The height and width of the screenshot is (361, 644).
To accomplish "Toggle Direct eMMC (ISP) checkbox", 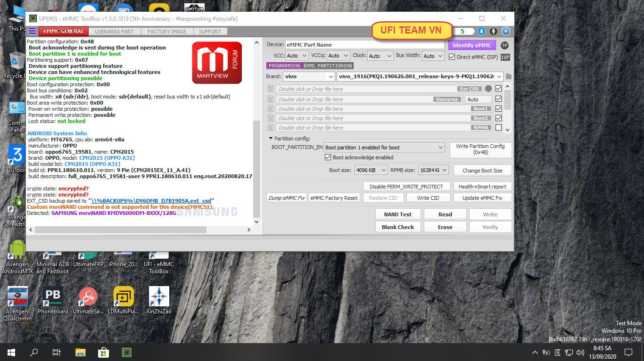I will pos(452,57).
